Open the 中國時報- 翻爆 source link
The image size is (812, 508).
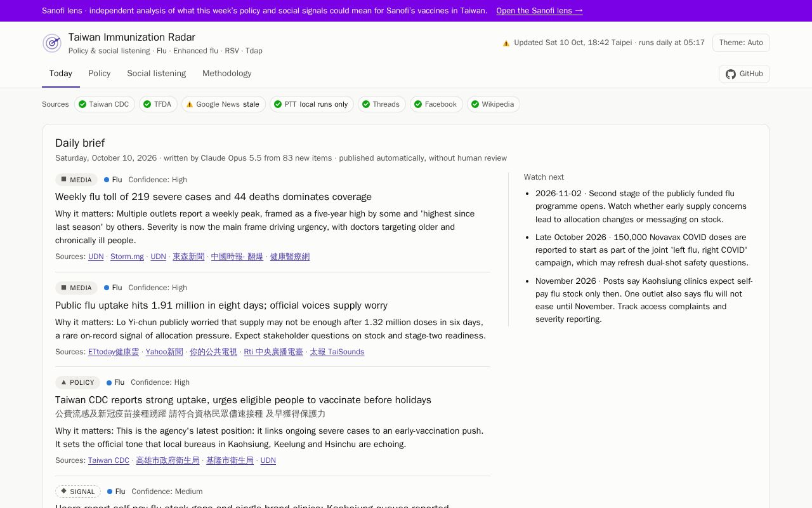coord(237,257)
